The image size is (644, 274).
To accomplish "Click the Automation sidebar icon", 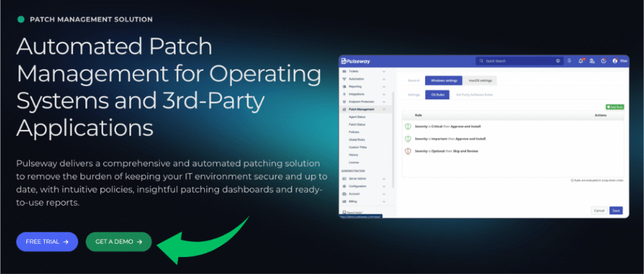I will 344,79.
